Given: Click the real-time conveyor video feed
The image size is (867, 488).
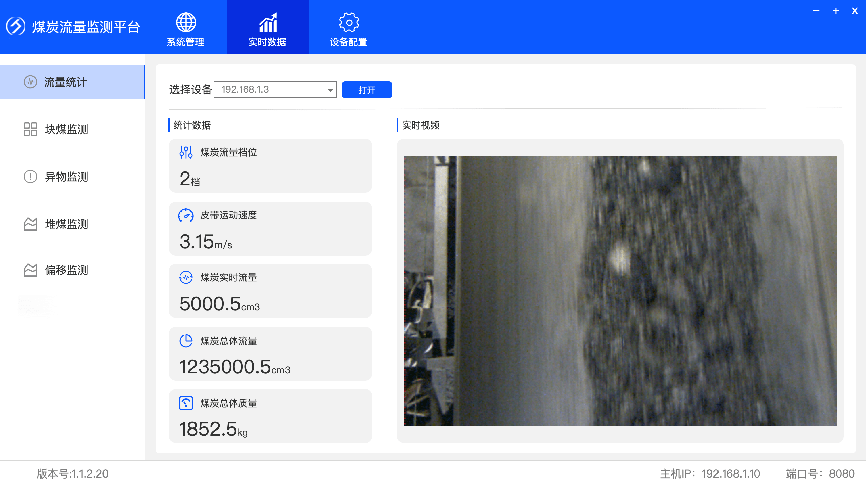Looking at the screenshot, I should 620,290.
